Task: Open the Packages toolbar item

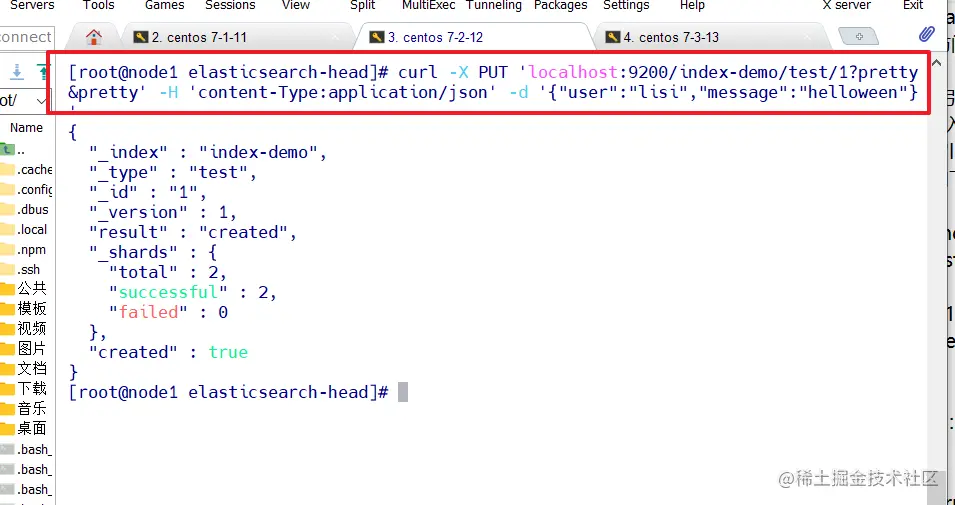Action: [x=560, y=5]
